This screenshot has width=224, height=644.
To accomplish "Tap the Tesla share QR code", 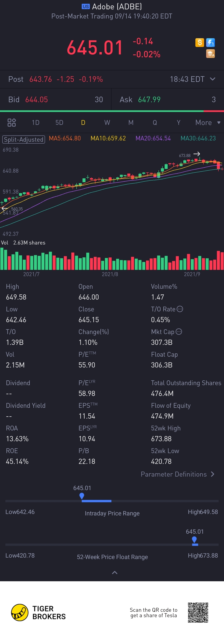I will (198, 612).
